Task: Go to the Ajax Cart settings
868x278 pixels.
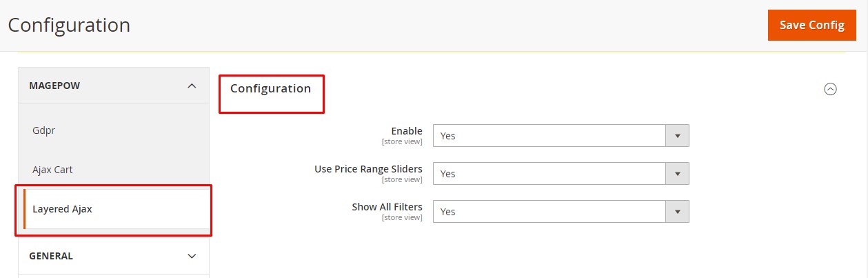Action: (52, 169)
